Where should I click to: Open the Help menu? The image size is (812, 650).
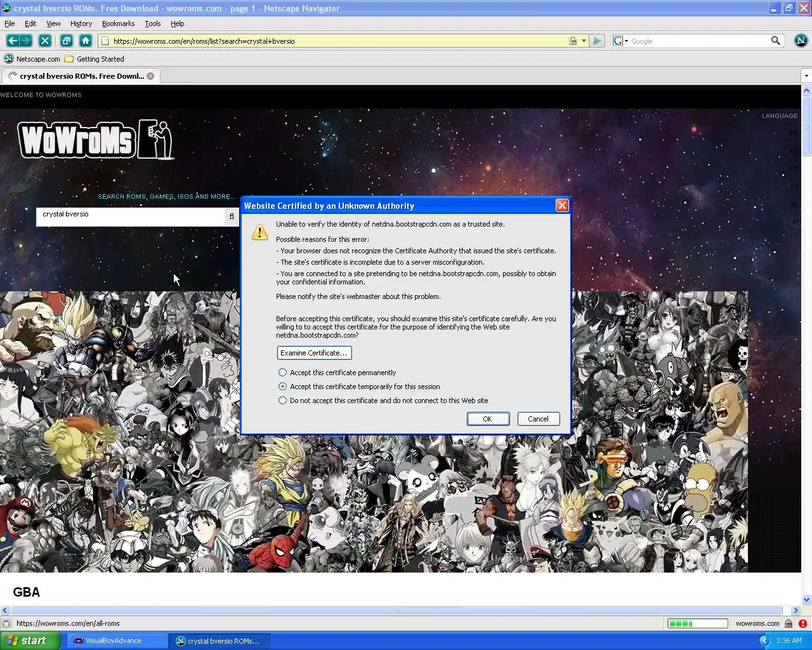click(178, 23)
